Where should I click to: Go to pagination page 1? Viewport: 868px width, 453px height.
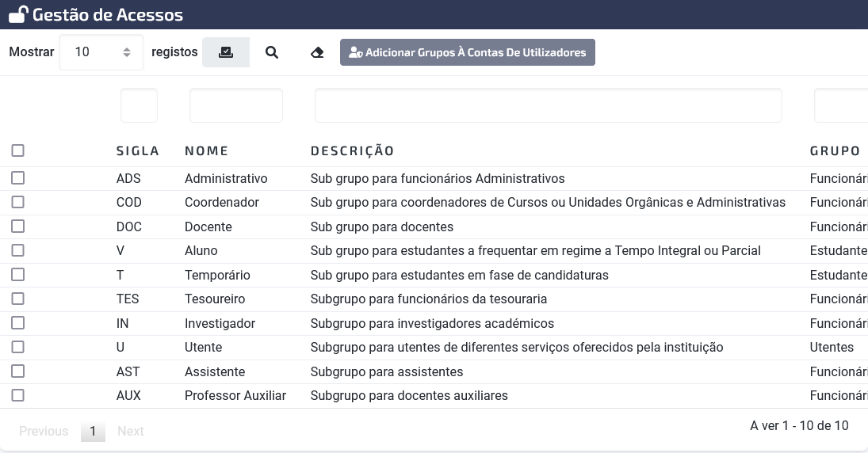(x=93, y=431)
